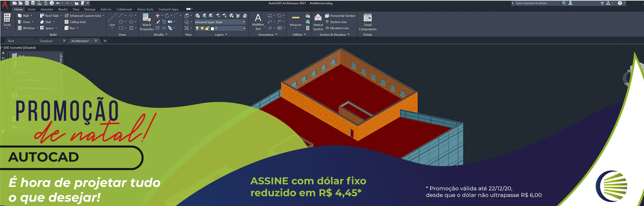Click the Match Properties tool
The image size is (644, 206).
click(147, 22)
